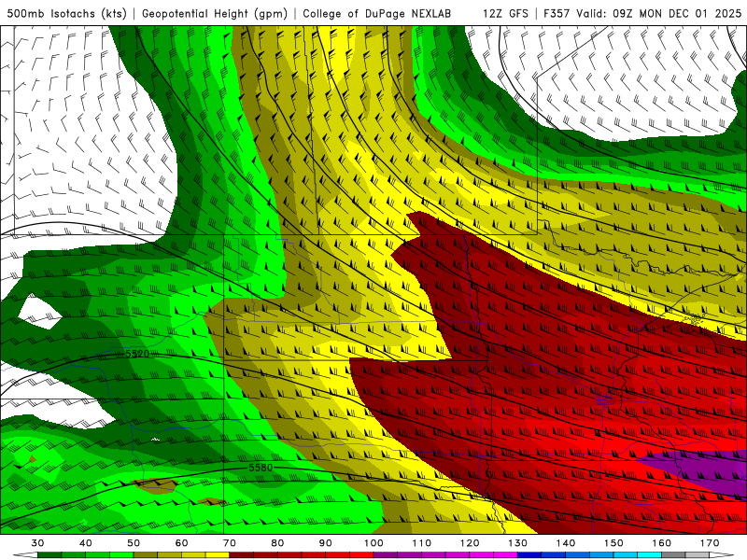The height and width of the screenshot is (560, 747).
Task: Click the 5520 height contour label
Action: coord(137,354)
